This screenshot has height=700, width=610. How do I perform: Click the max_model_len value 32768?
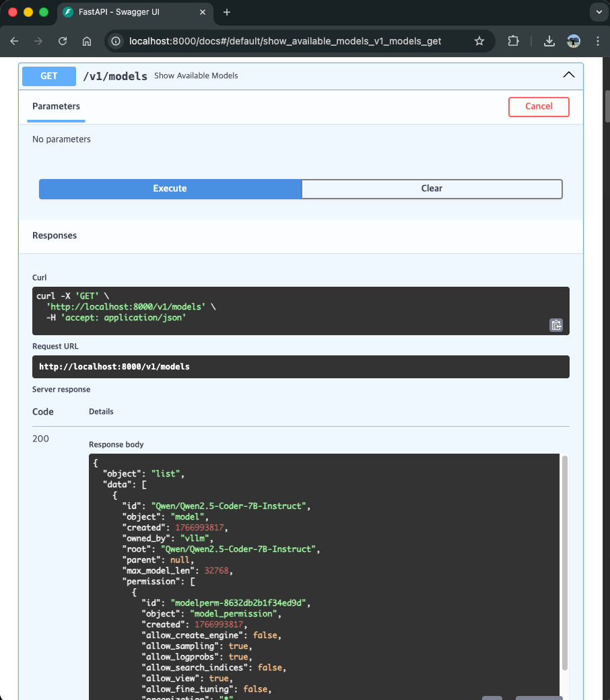point(217,571)
